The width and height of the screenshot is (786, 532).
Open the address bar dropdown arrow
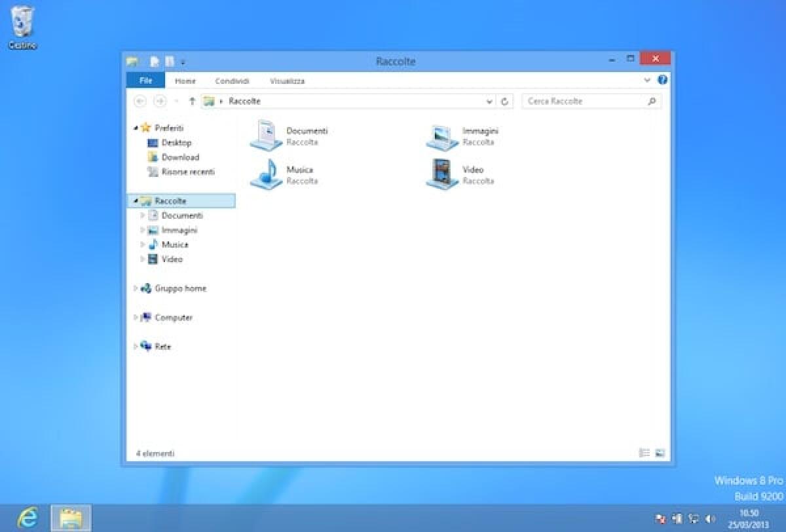[x=489, y=101]
